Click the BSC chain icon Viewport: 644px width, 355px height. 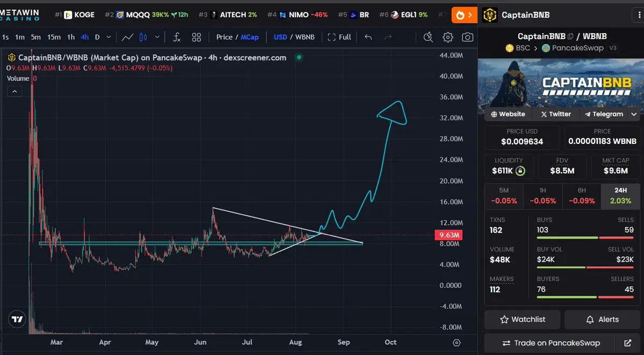[510, 48]
